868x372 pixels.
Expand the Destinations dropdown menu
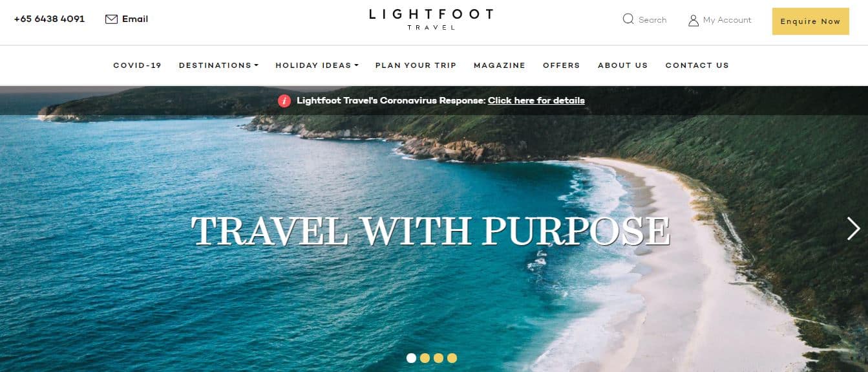(x=218, y=65)
